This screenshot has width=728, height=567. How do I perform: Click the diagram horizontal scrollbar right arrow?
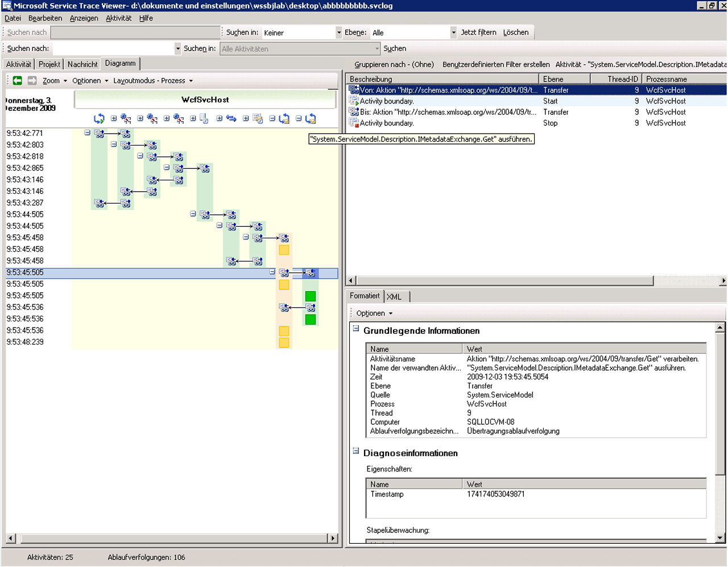(333, 538)
